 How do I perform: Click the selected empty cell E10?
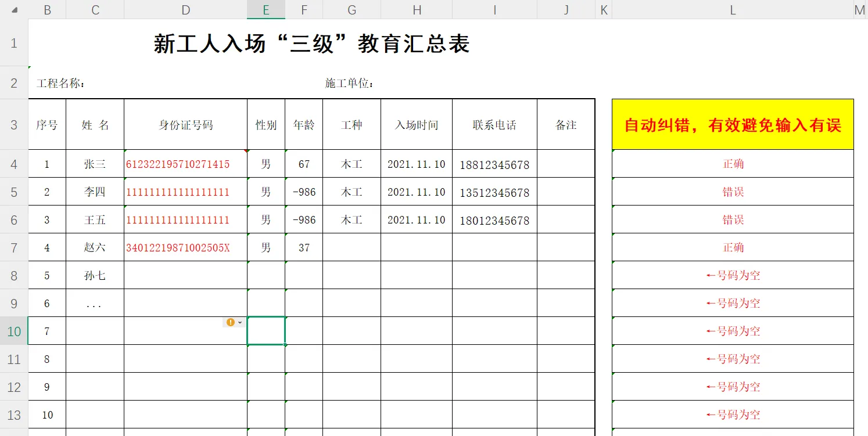266,331
